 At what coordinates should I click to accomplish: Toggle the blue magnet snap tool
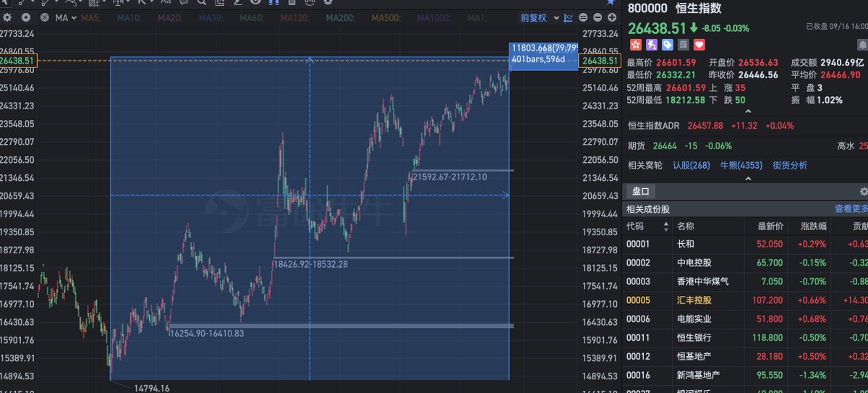pyautogui.click(x=274, y=2)
